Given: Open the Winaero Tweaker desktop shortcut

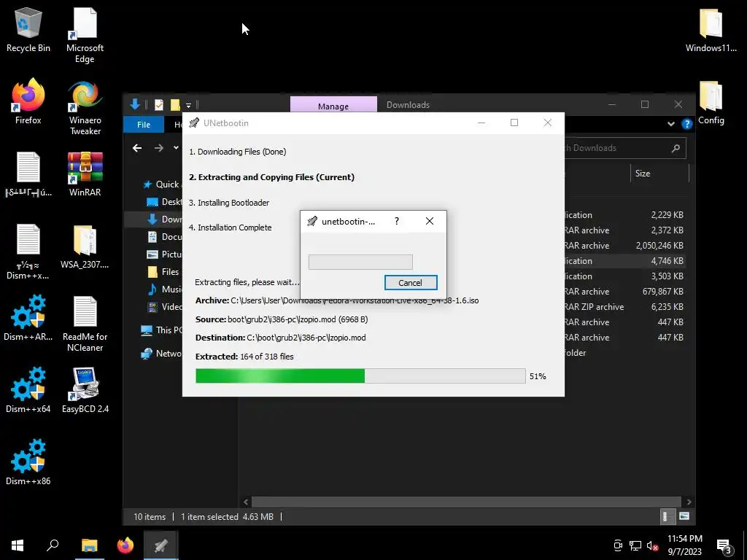Looking at the screenshot, I should click(x=85, y=107).
